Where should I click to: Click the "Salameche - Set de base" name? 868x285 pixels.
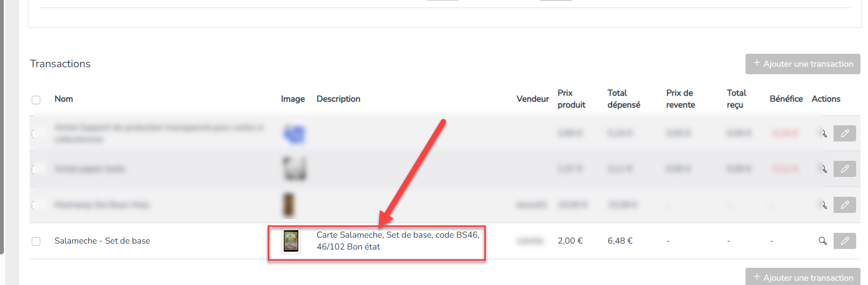102,241
